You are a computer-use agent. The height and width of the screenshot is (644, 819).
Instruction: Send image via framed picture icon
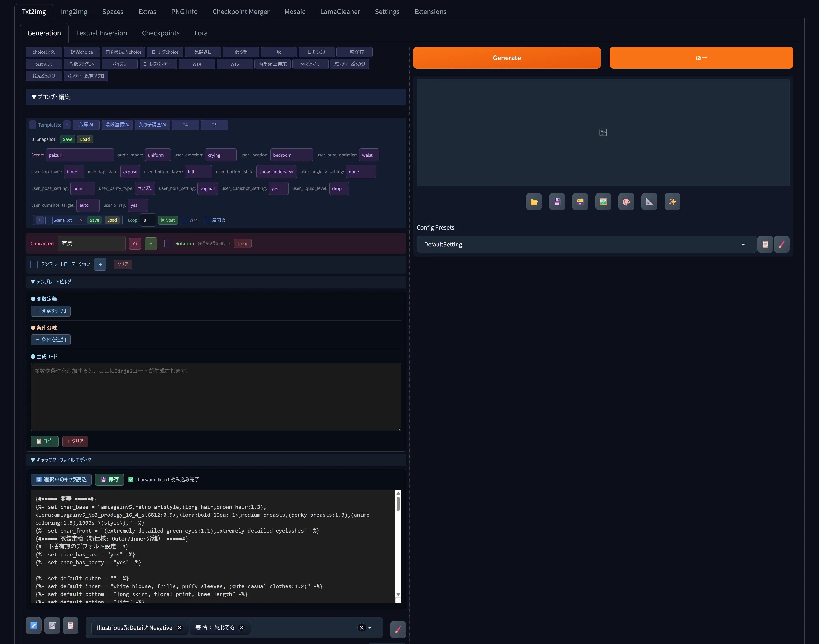click(603, 202)
